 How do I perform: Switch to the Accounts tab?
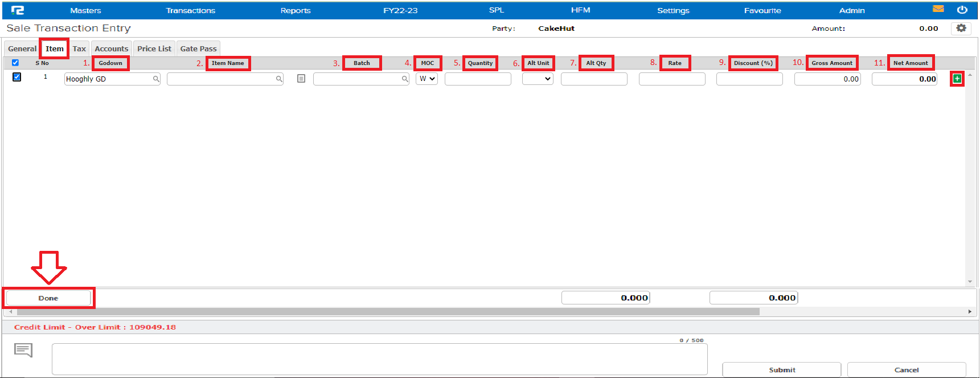(x=112, y=48)
